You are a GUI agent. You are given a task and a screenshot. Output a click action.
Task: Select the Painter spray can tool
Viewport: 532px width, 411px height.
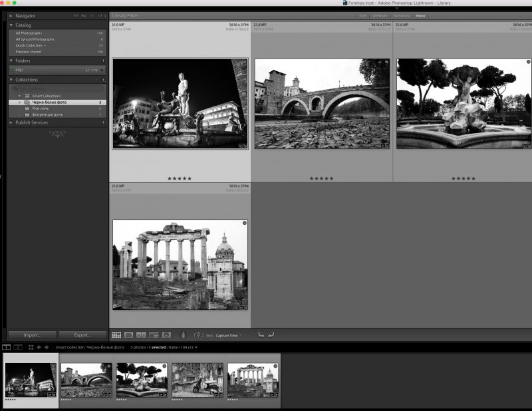point(184,335)
